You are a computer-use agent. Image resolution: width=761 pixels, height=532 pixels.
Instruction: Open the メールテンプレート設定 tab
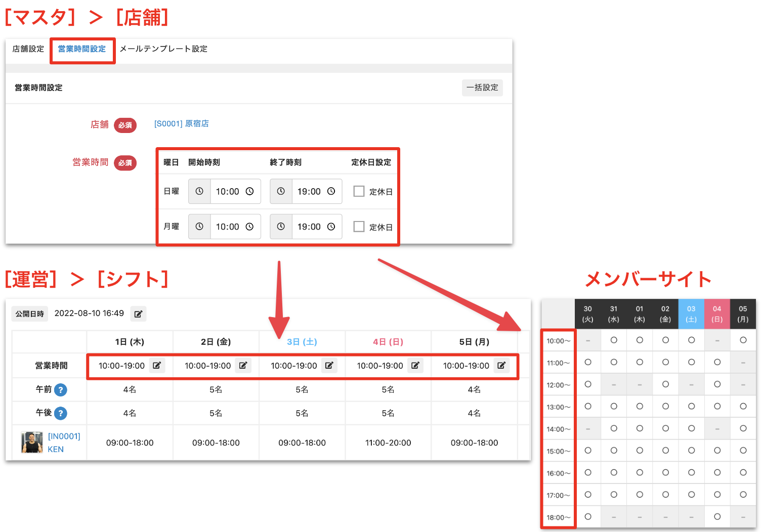tap(163, 49)
